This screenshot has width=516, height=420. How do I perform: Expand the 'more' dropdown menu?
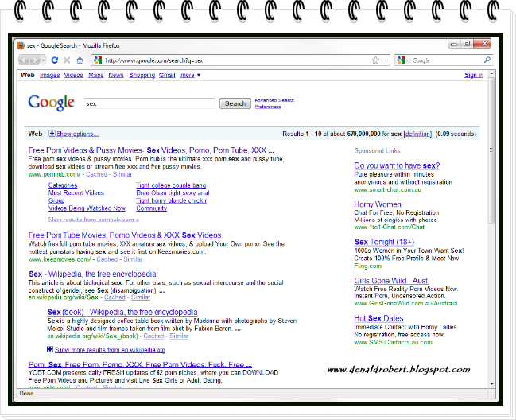click(x=190, y=75)
